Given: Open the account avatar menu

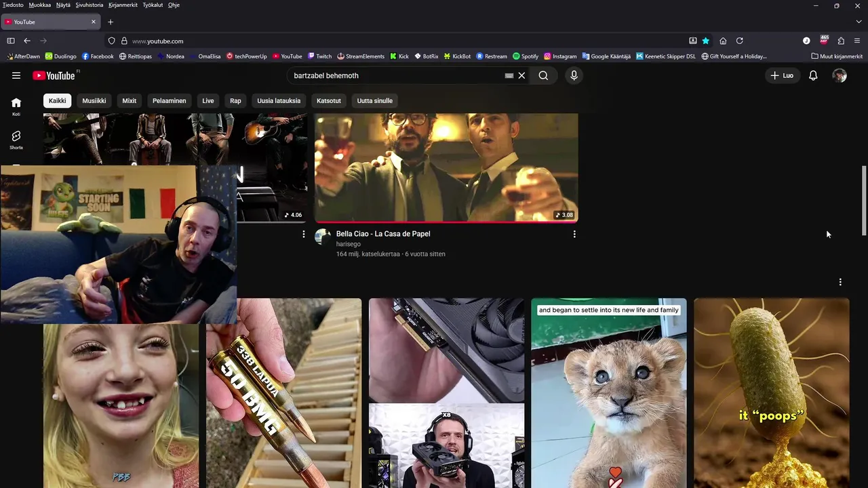Looking at the screenshot, I should (x=840, y=76).
